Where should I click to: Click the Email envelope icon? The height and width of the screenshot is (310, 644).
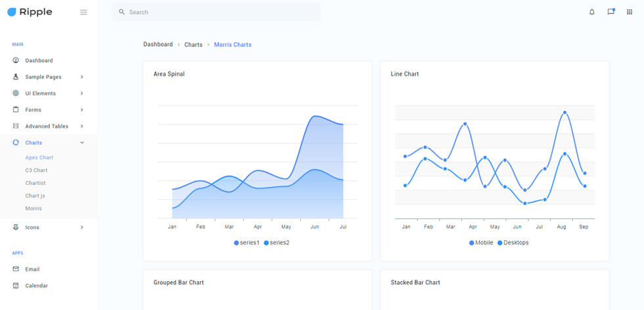point(16,269)
